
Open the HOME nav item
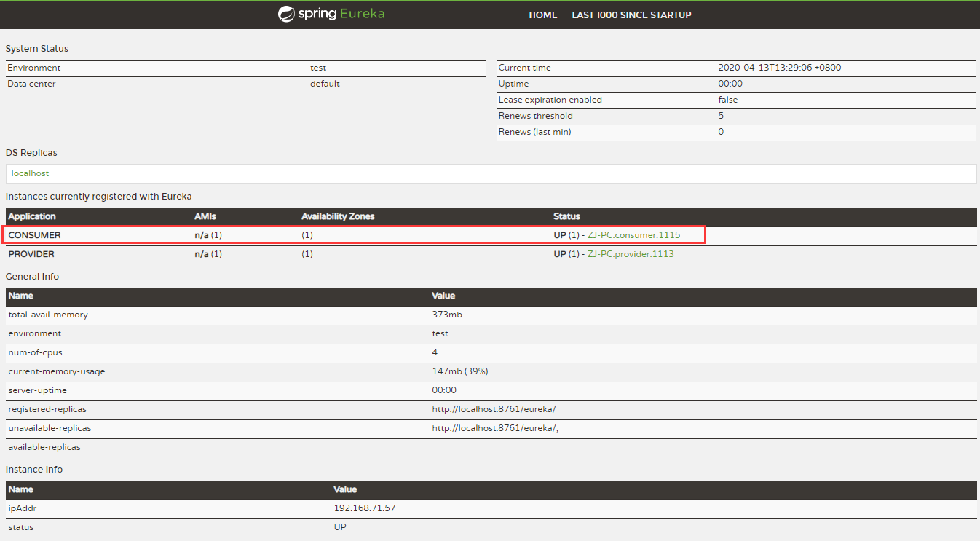pos(543,15)
